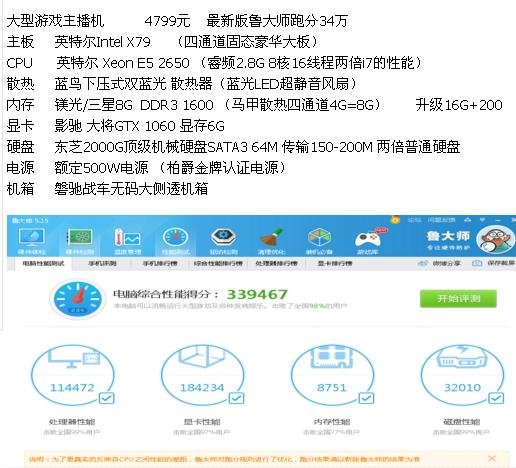
Task: Open the 硬件体检 monitor icon
Action: [32, 237]
